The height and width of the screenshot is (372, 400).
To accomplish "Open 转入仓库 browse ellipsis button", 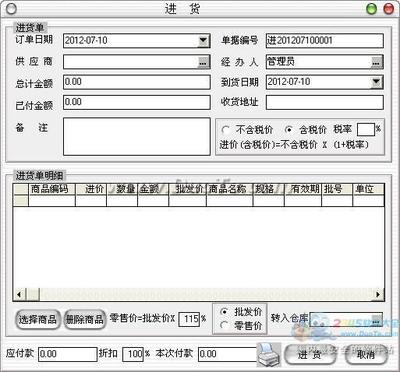I will (376, 320).
